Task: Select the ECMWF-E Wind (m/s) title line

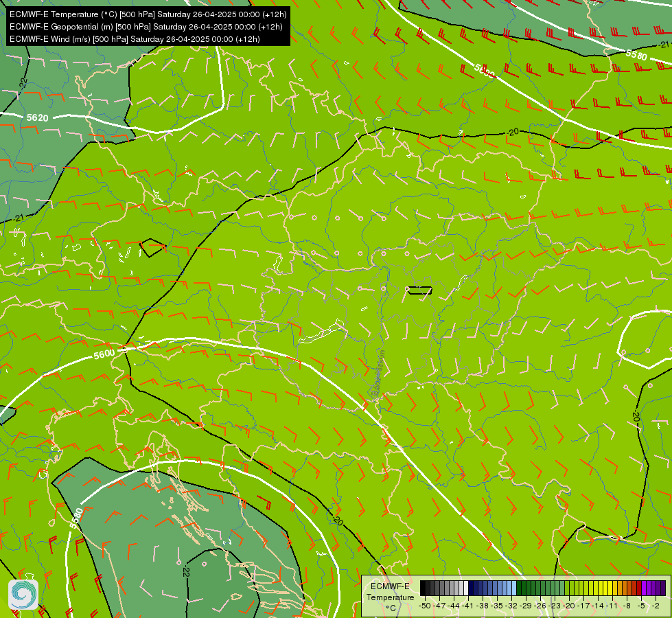Action: [x=135, y=39]
